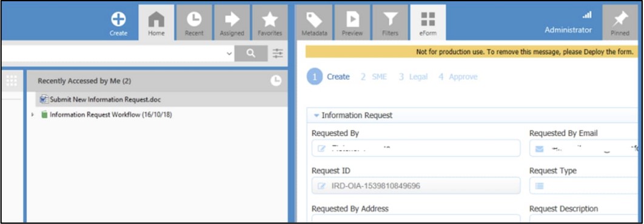Image resolution: width=644 pixels, height=224 pixels.
Task: Click the Request Description label
Action: (563, 209)
